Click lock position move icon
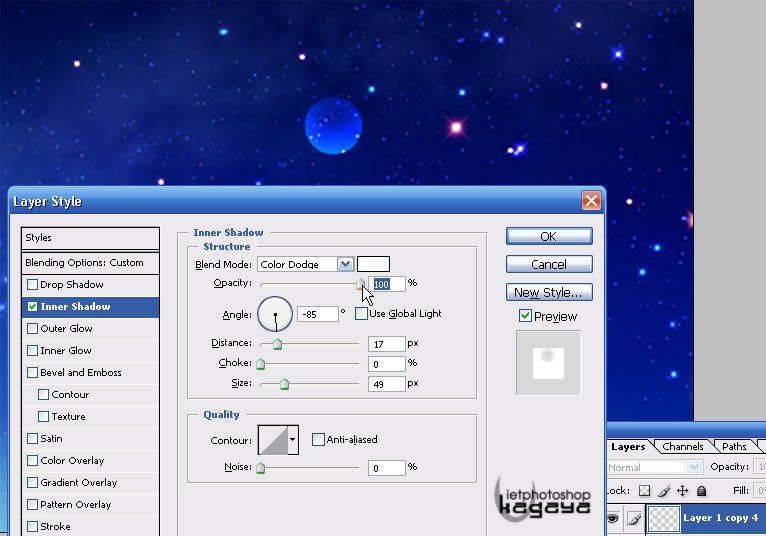 coord(682,491)
